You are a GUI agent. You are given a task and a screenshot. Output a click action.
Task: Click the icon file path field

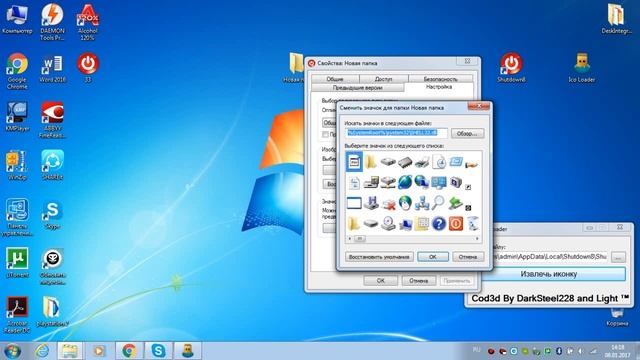tap(396, 133)
